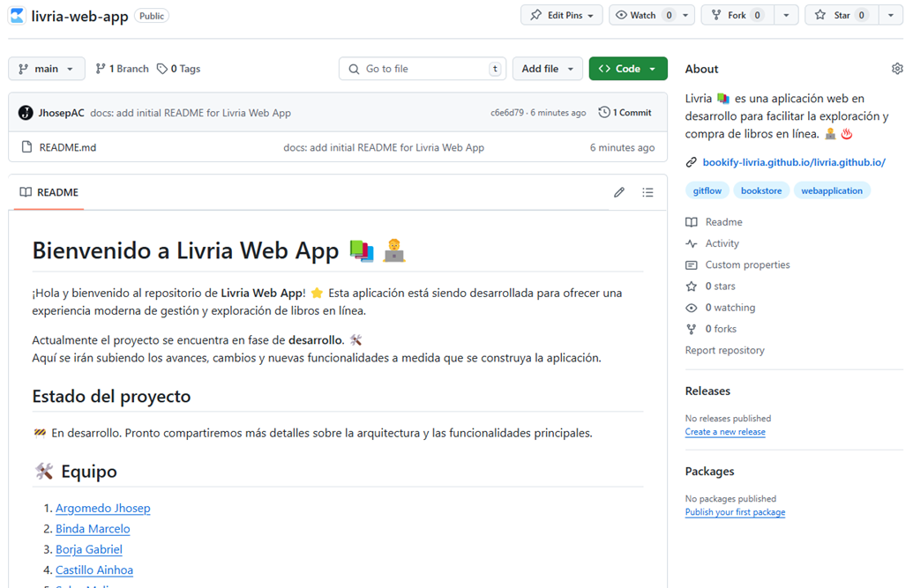Click the book icon beside Readme in About
The width and height of the screenshot is (913, 588).
692,222
